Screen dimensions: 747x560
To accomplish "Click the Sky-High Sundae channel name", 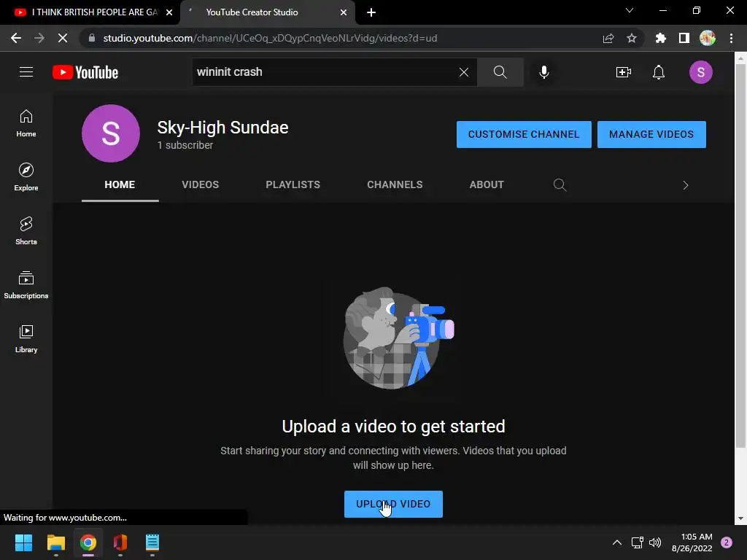I will tap(222, 128).
